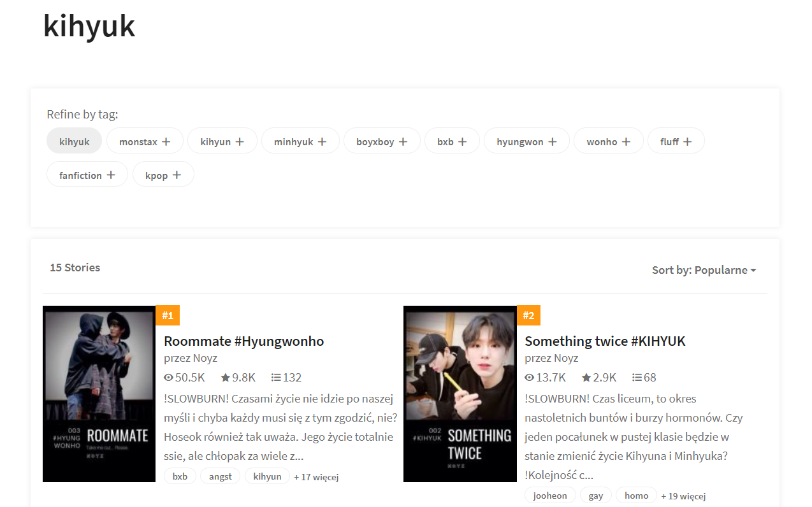This screenshot has width=812, height=507.
Task: Click the star icon for Something twice
Action: (586, 378)
